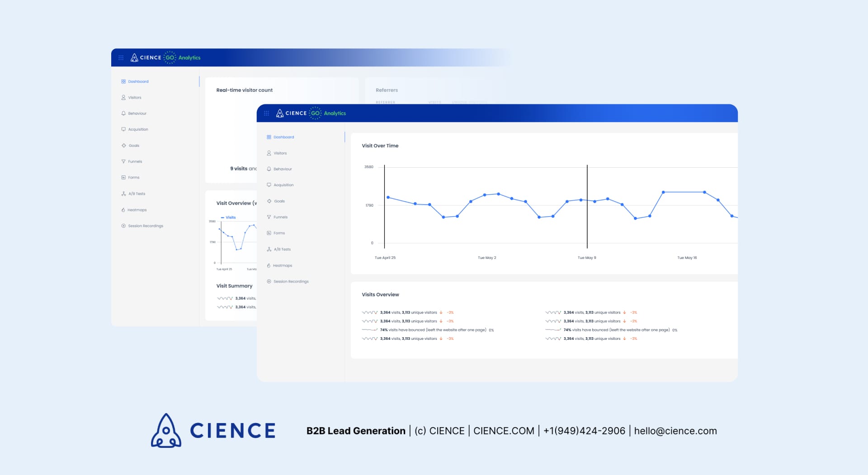This screenshot has height=475, width=868.
Task: Click the large CIENCE rocket logo in the footer
Action: (166, 430)
